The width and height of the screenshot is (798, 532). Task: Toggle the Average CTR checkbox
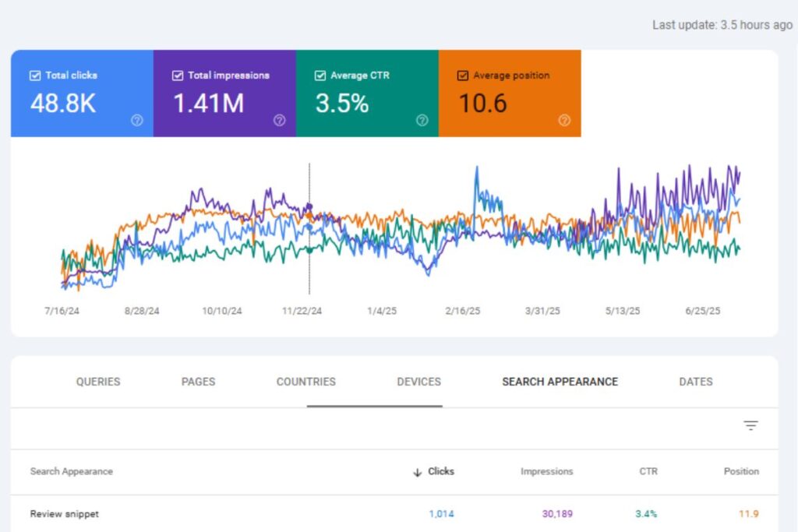[320, 76]
